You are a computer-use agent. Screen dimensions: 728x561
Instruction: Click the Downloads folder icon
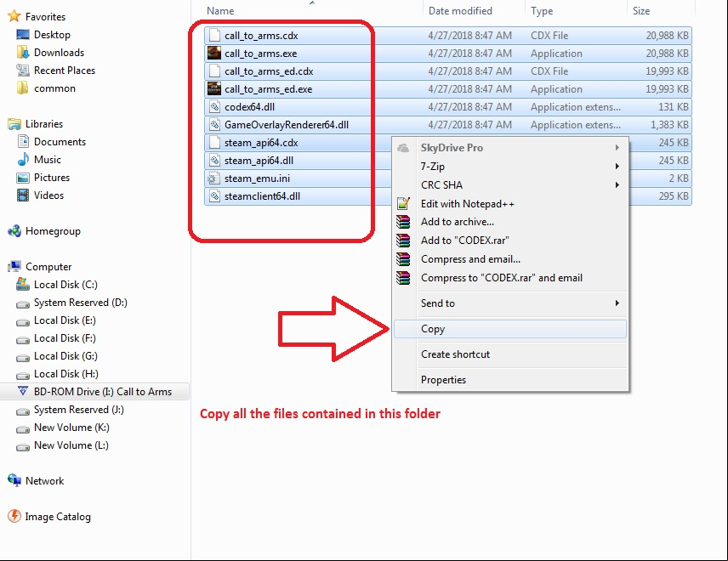(23, 53)
